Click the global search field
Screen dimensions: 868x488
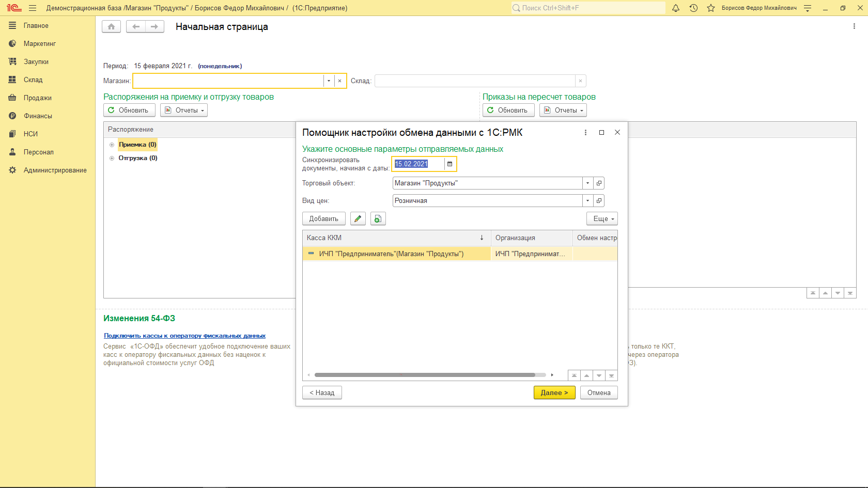click(x=588, y=8)
